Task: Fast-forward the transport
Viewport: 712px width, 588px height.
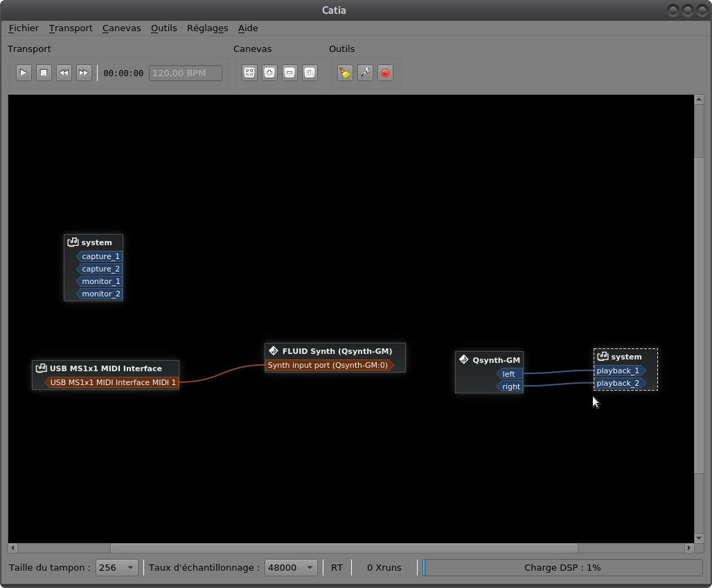Action: point(84,73)
